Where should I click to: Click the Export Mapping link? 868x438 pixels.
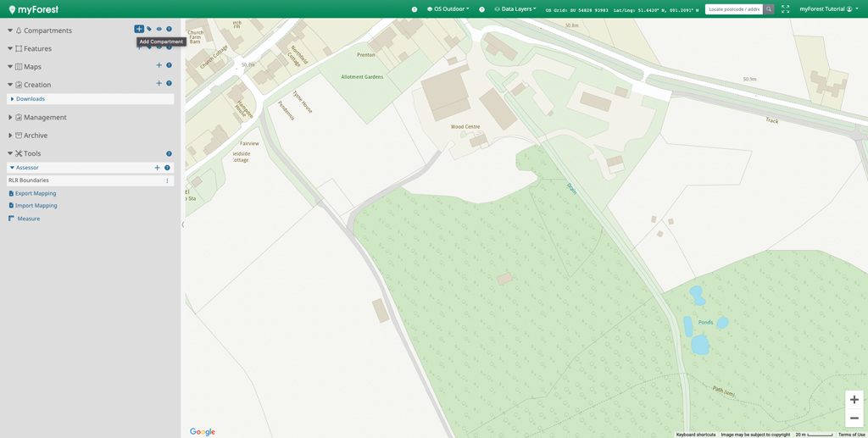tap(35, 193)
